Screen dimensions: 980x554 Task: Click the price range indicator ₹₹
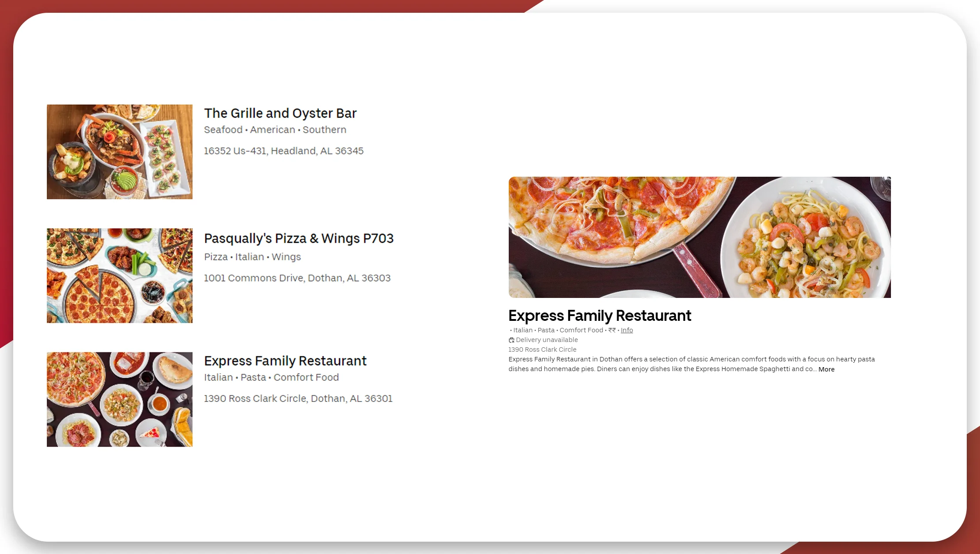coord(611,330)
